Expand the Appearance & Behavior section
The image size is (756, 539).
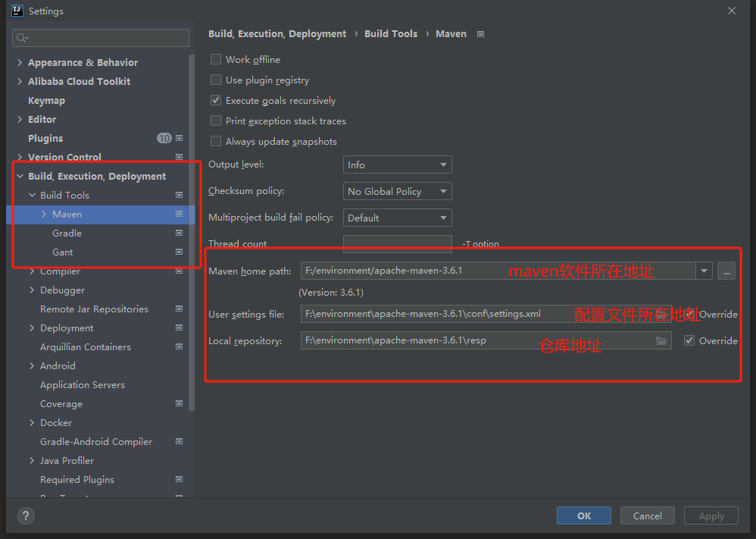20,63
